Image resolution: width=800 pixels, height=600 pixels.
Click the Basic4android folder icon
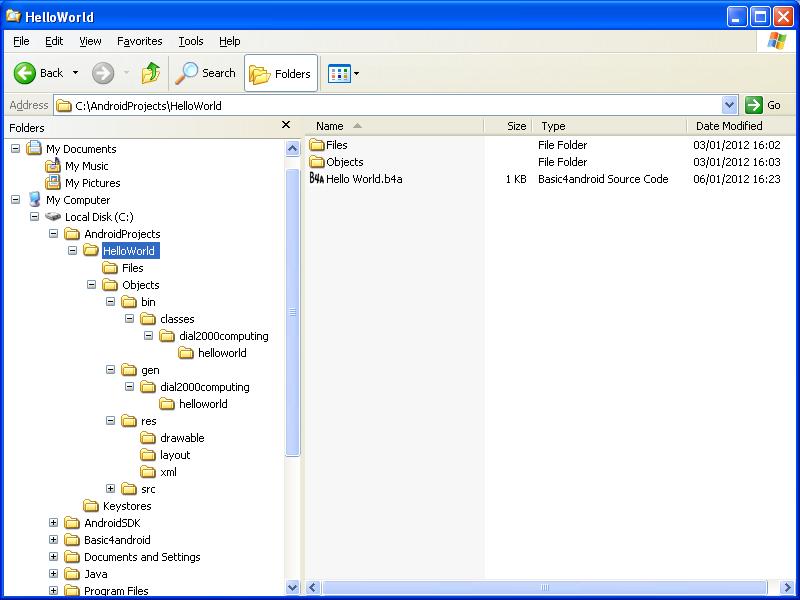coord(72,540)
